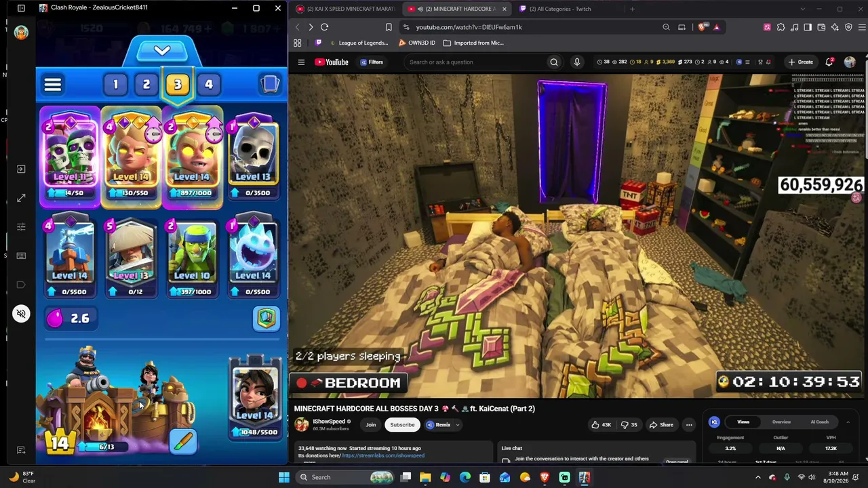The width and height of the screenshot is (868, 488).
Task: Open the YouTube guide hamburger menu
Action: pos(301,62)
